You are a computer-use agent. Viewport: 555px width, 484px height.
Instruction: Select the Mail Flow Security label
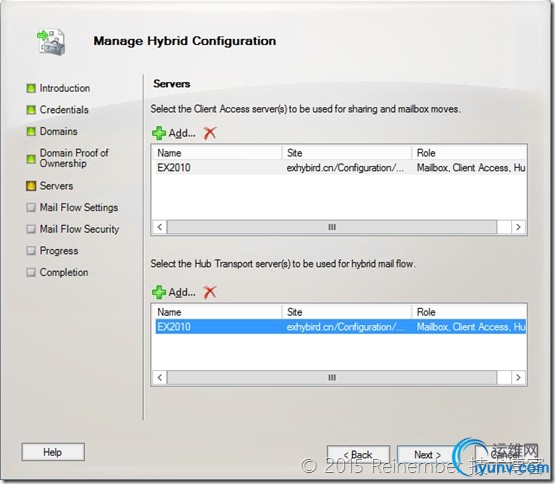point(79,229)
